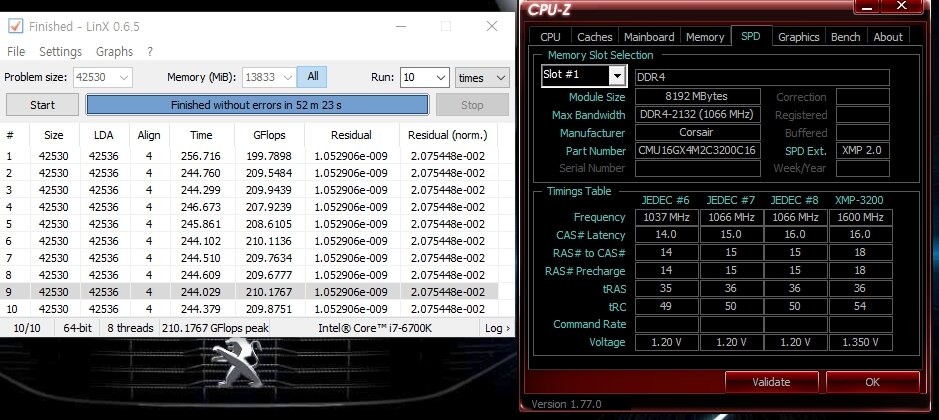Select GFlops value 209.6777 in row 8
939x420 pixels.
[269, 275]
